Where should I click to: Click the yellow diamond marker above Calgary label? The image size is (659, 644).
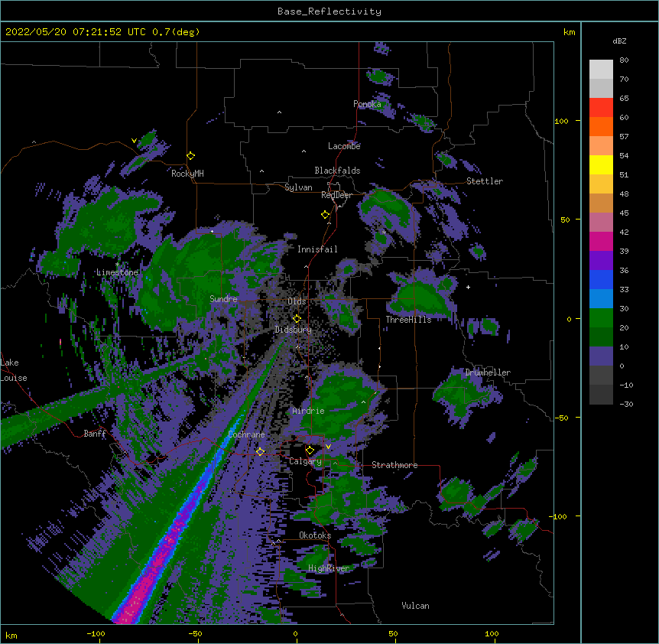[x=310, y=450]
